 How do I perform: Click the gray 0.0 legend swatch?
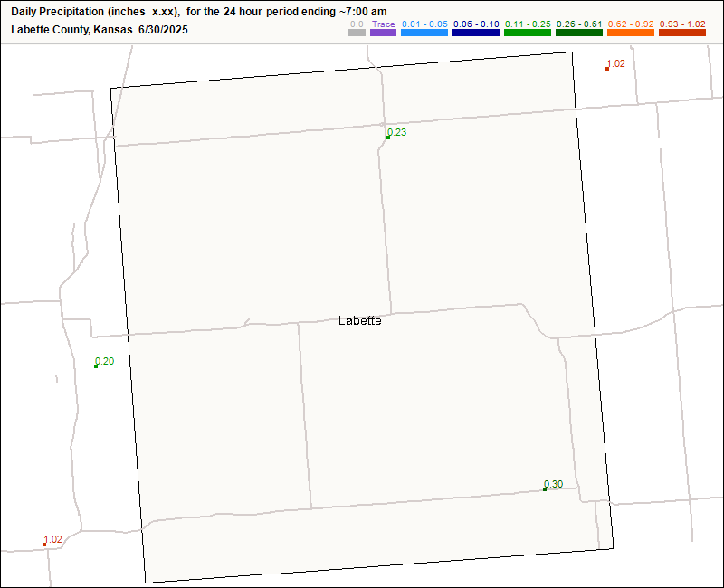click(x=357, y=33)
